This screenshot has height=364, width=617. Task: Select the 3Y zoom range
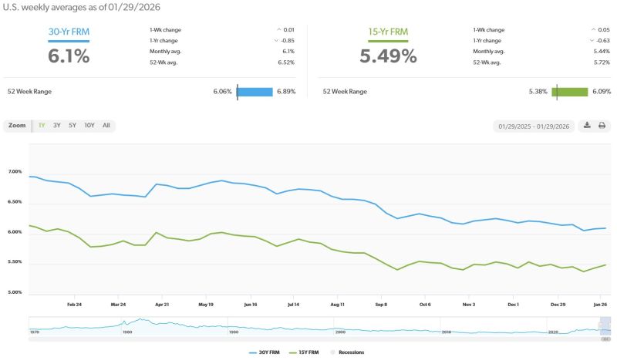tap(57, 125)
